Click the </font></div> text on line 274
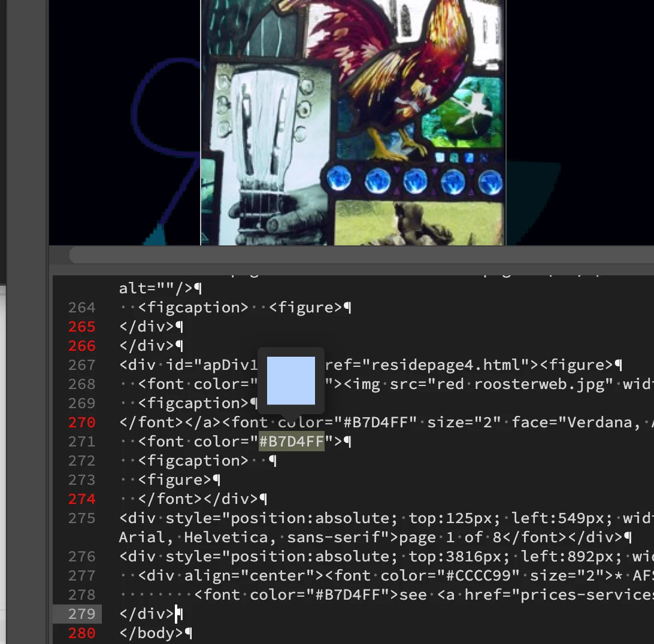Screen dimensions: 654x644 click(198, 499)
